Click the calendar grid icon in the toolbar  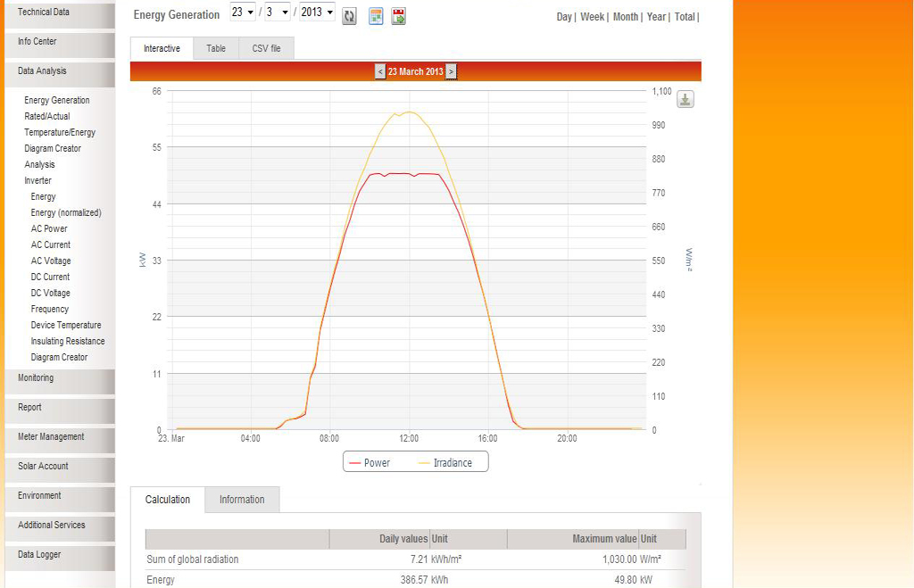376,16
